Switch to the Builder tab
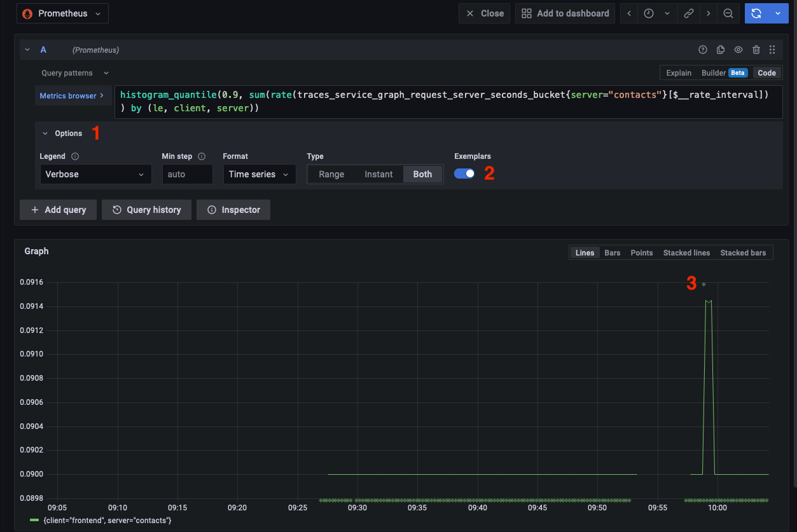 click(x=714, y=72)
